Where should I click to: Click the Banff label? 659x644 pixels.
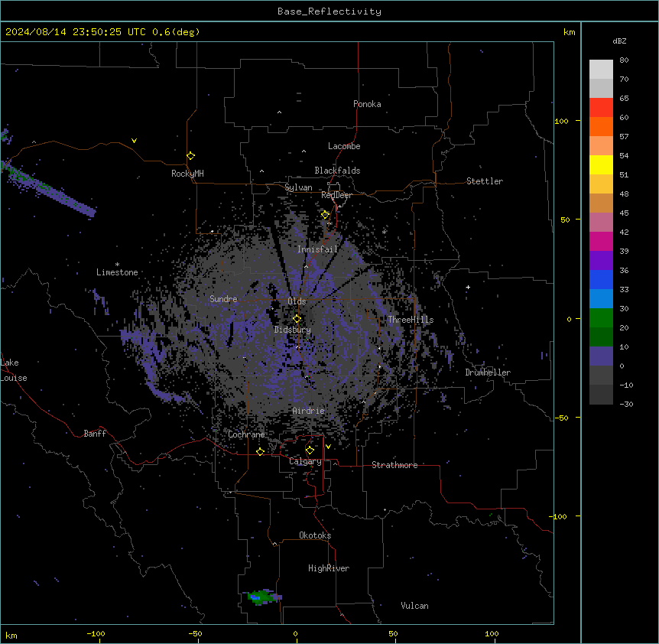pos(95,434)
